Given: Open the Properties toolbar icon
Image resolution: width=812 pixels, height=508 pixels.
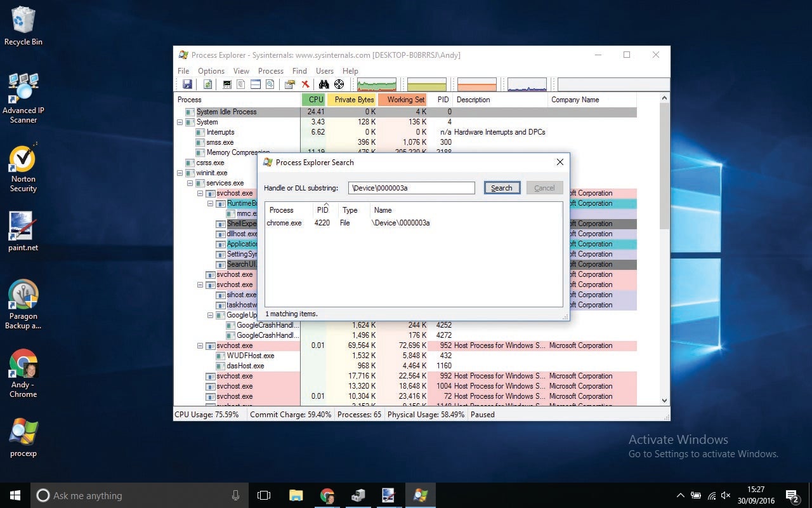Looking at the screenshot, I should tap(290, 84).
